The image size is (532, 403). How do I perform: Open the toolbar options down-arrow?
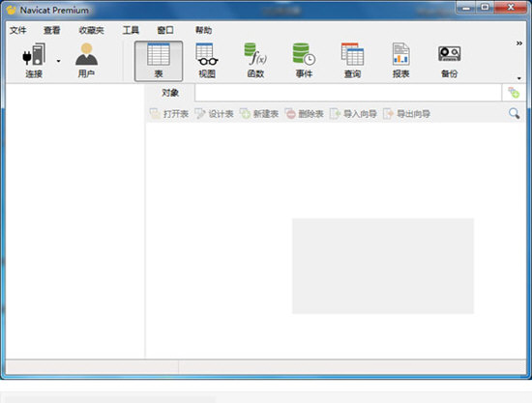[519, 78]
